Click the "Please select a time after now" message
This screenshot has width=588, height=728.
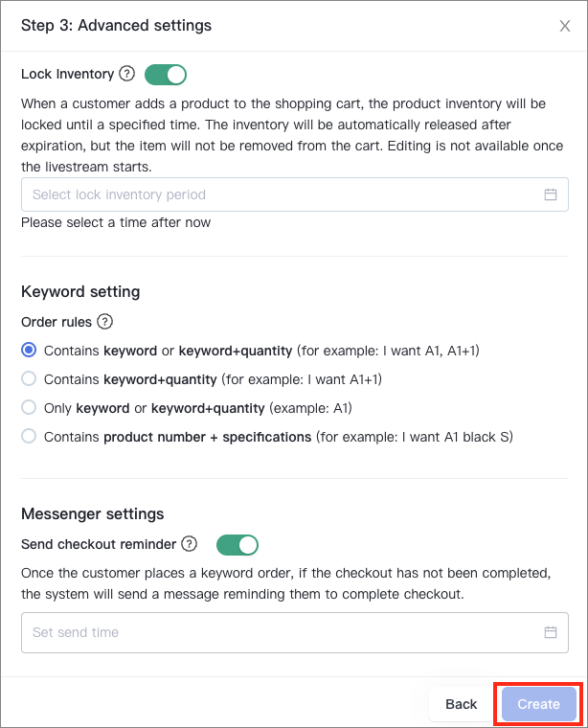click(116, 222)
